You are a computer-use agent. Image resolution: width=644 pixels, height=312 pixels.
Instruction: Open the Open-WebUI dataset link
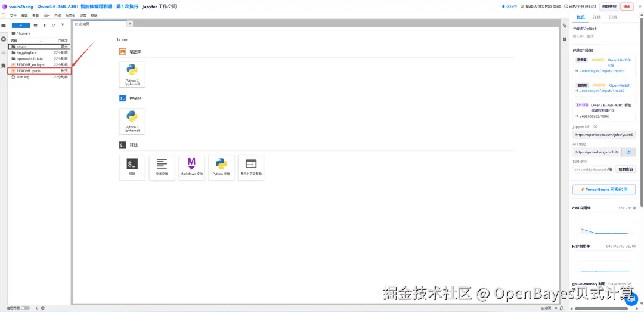click(620, 85)
